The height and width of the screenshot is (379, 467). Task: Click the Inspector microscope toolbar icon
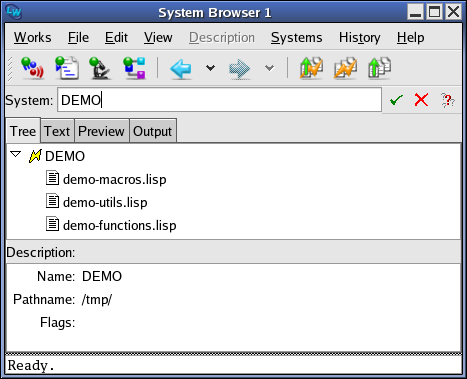[100, 68]
